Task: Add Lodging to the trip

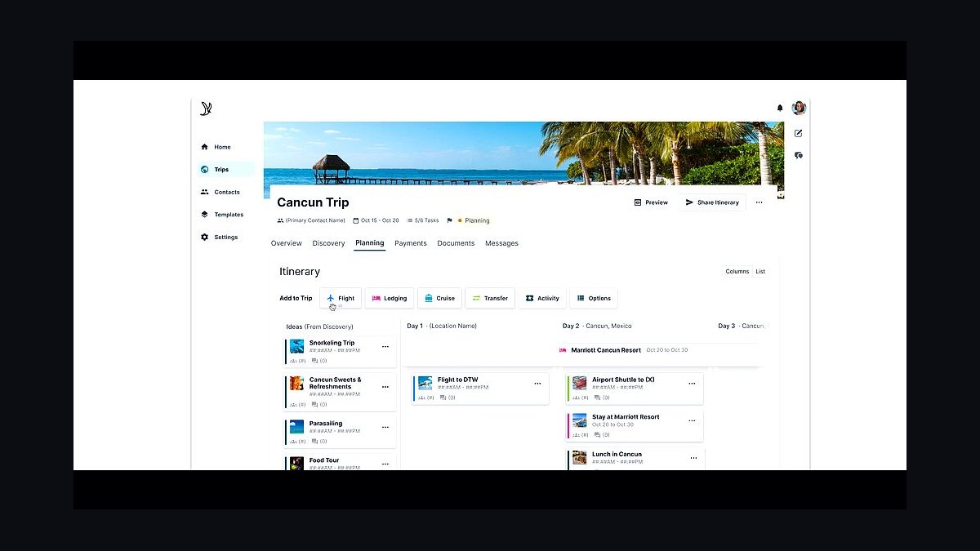Action: coord(390,298)
